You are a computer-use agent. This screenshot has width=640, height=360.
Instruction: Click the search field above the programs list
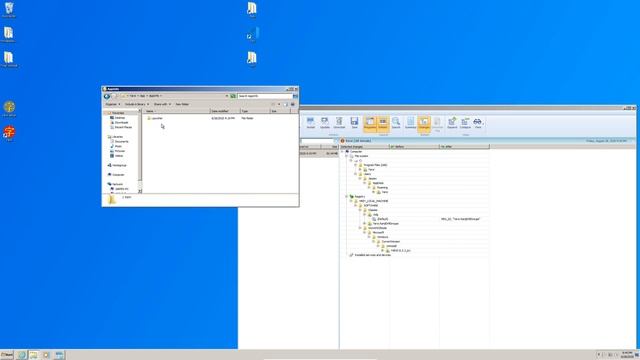pyautogui.click(x=318, y=141)
